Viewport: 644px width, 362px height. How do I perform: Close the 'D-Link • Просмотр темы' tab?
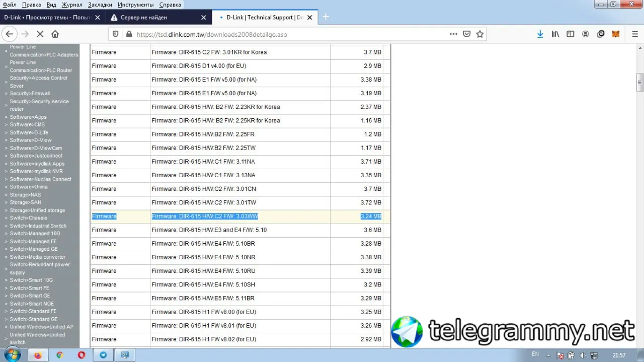click(98, 17)
